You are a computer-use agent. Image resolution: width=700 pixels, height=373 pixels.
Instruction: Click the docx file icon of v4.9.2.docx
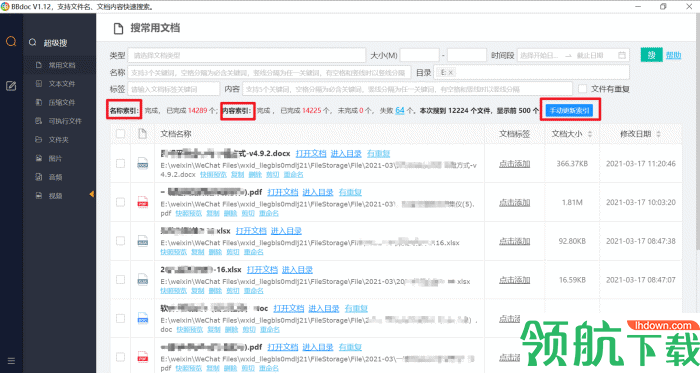142,163
